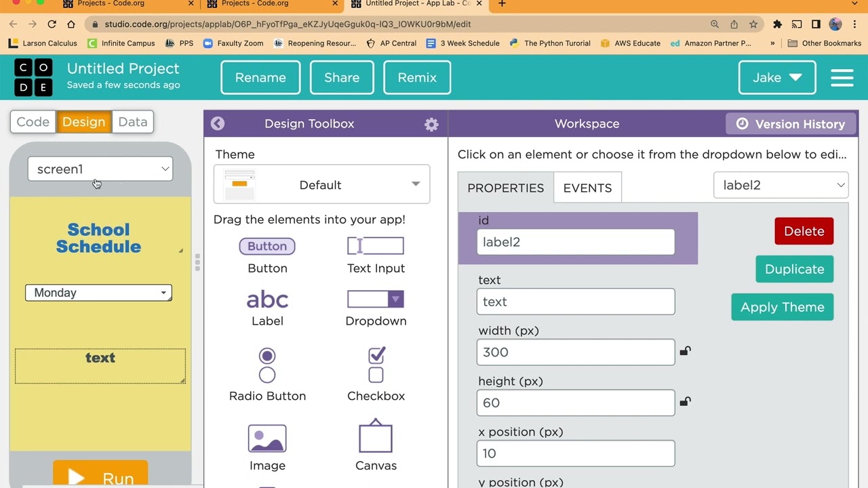The width and height of the screenshot is (868, 488).
Task: Open the screen1 screen selector dropdown
Action: point(100,169)
